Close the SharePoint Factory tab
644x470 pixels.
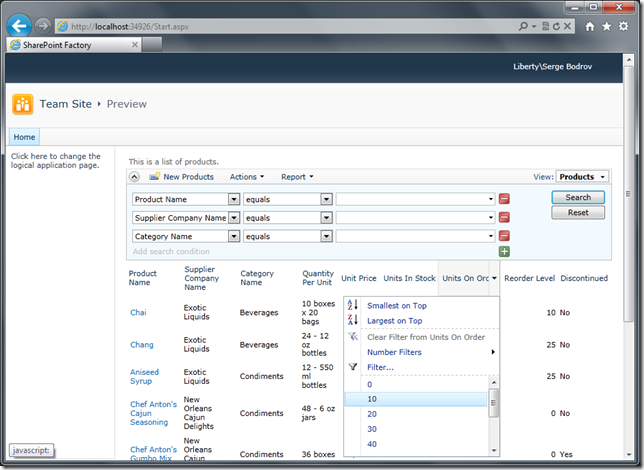coord(135,44)
